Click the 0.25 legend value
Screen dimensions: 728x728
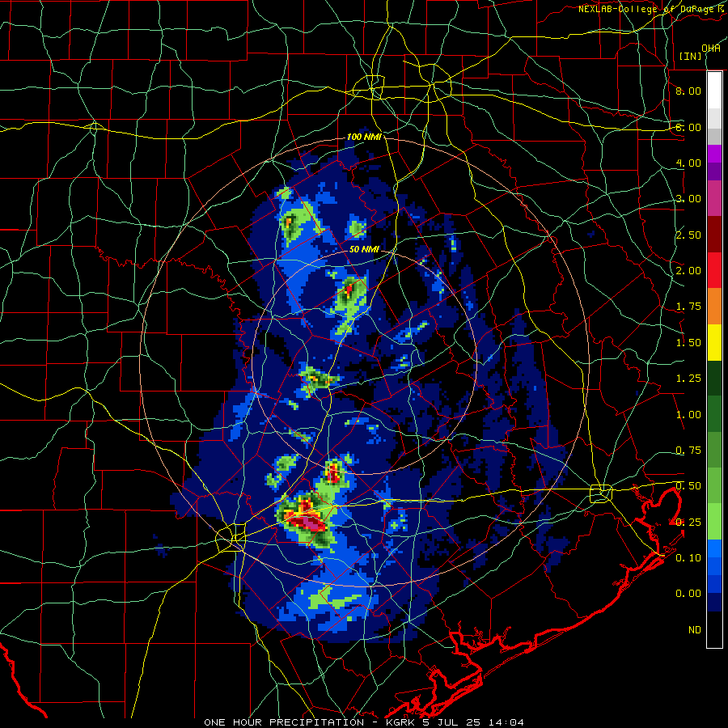[688, 523]
